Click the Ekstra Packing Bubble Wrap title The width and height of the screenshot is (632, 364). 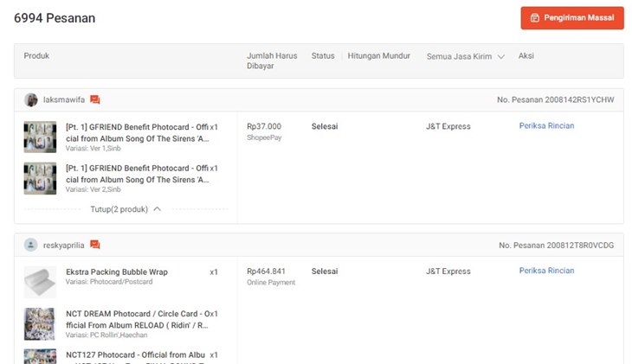(117, 271)
